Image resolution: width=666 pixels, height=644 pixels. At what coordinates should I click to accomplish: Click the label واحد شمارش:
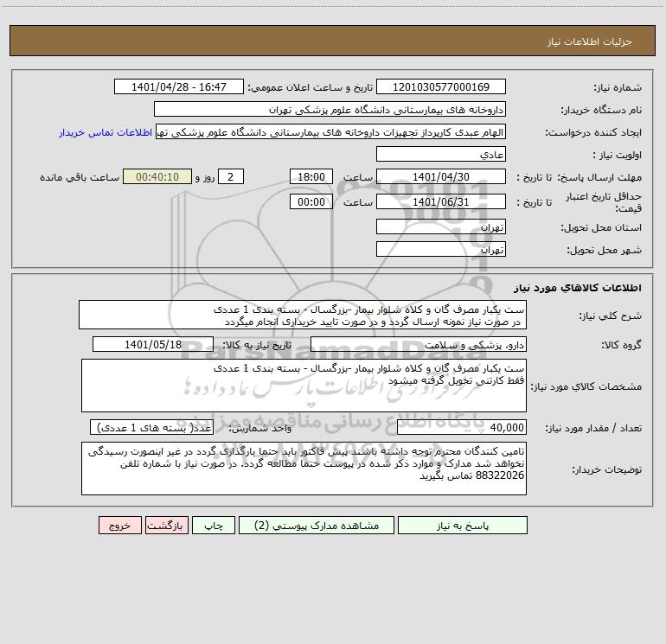point(260,429)
